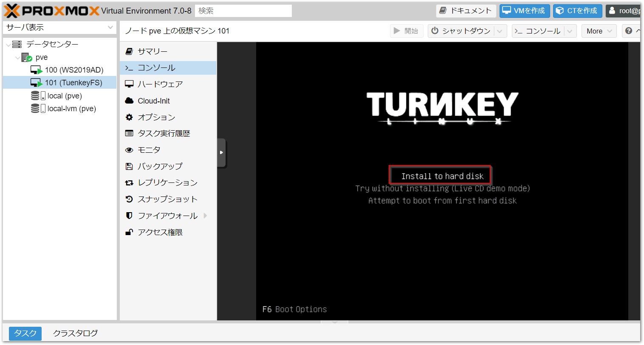Click the VM 100 monitor icon
The width and height of the screenshot is (644, 345).
click(36, 70)
